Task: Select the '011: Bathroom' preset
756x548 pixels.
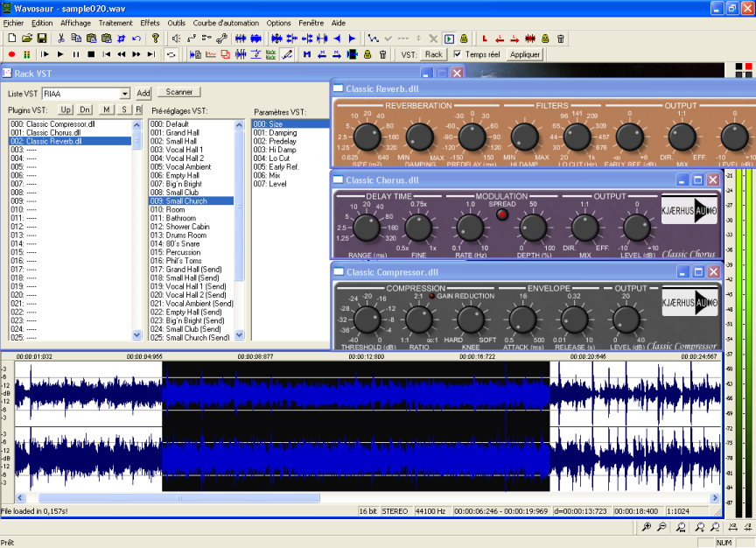Action: click(192, 218)
